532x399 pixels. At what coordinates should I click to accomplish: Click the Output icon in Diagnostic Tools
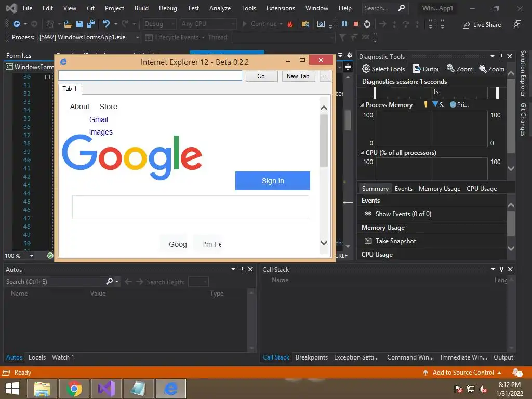pos(417,69)
